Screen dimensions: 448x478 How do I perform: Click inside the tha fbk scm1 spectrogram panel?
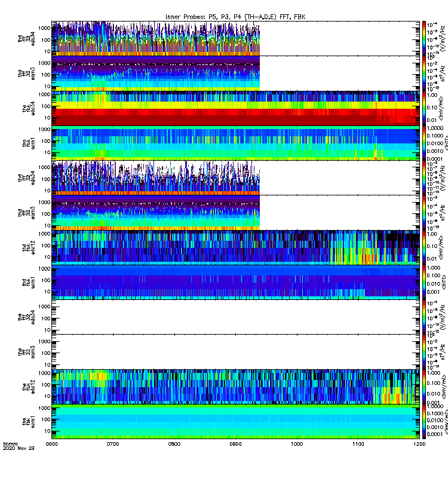(x=235, y=143)
